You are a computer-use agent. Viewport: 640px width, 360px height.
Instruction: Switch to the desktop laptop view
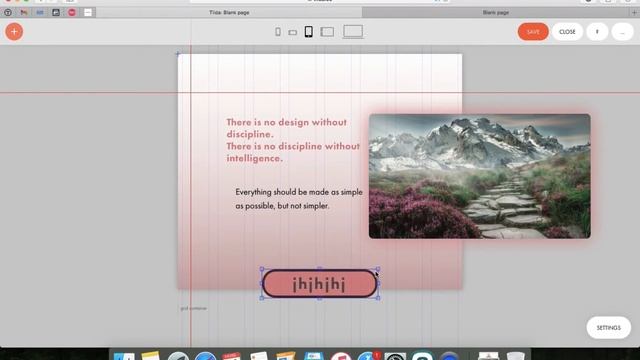pos(353,31)
